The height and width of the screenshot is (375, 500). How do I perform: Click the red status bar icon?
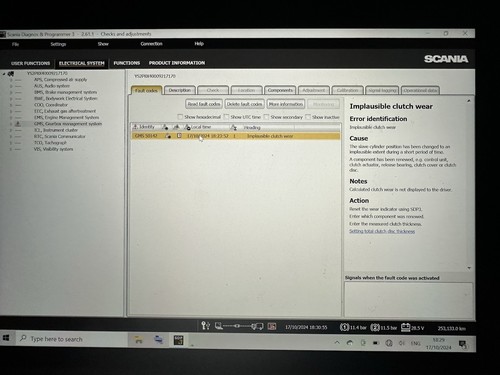point(272,326)
